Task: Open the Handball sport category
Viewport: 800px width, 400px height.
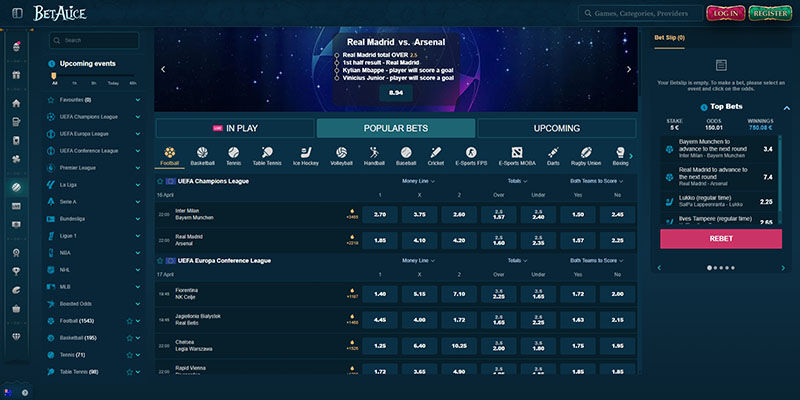Action: pyautogui.click(x=374, y=156)
